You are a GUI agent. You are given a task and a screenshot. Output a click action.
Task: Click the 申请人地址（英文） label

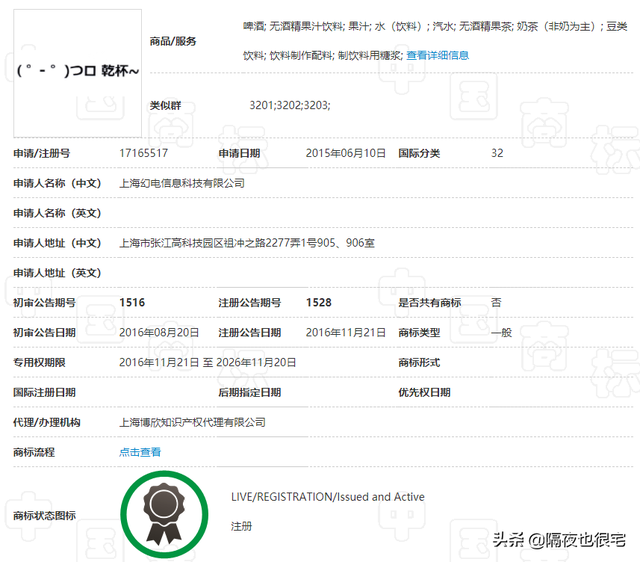[57, 273]
